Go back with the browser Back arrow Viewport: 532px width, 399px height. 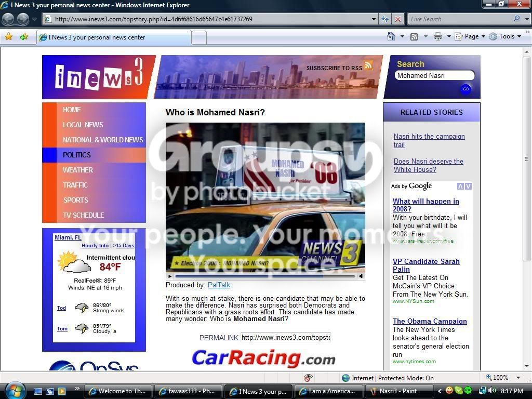tap(8, 19)
